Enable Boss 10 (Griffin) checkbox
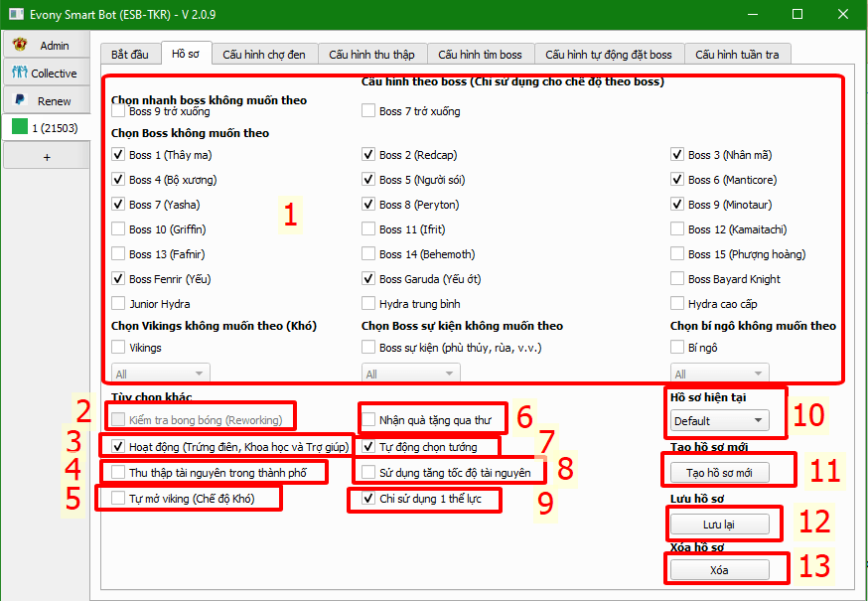Screen dimensions: 868x601 pos(119,229)
